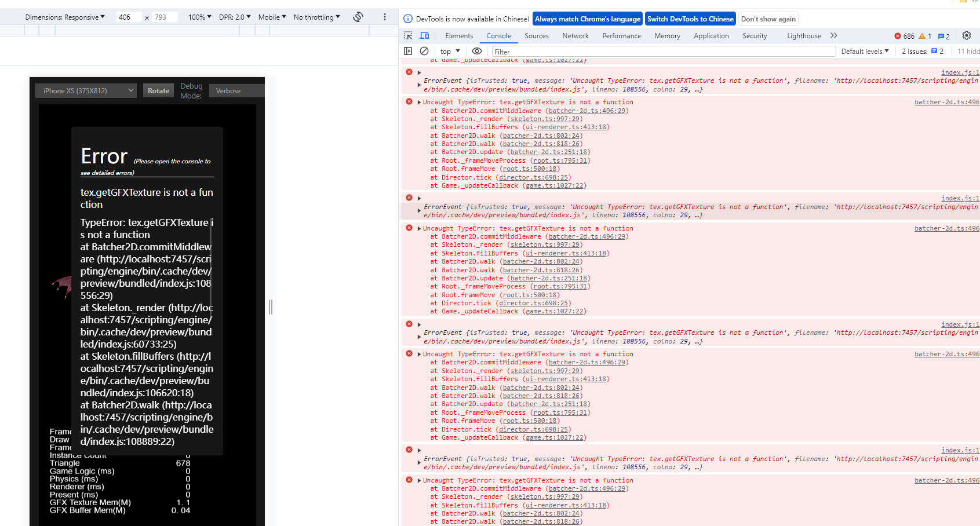Clear the console with the ban icon
The image size is (980, 526).
click(424, 51)
